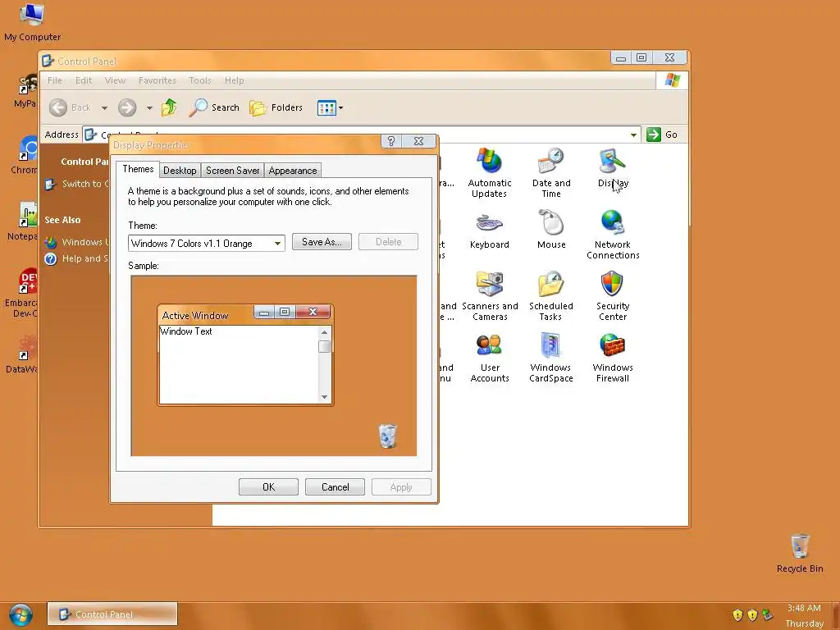Viewport: 840px width, 630px height.
Task: Click the Windows Update sidebar link
Action: pyautogui.click(x=76, y=242)
